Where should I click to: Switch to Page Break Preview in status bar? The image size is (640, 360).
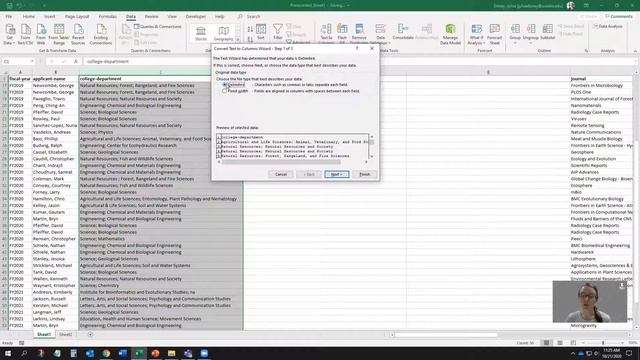tap(573, 343)
